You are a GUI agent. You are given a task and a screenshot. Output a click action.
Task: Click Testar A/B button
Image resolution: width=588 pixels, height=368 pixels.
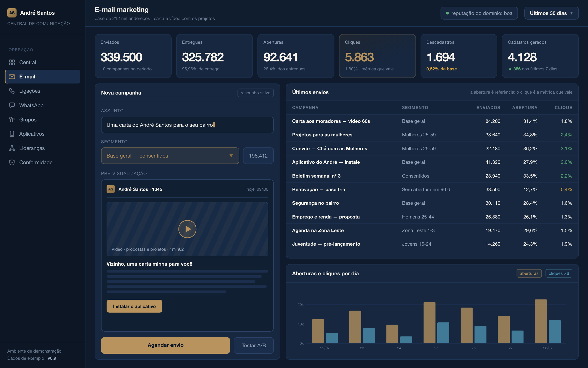(x=254, y=345)
